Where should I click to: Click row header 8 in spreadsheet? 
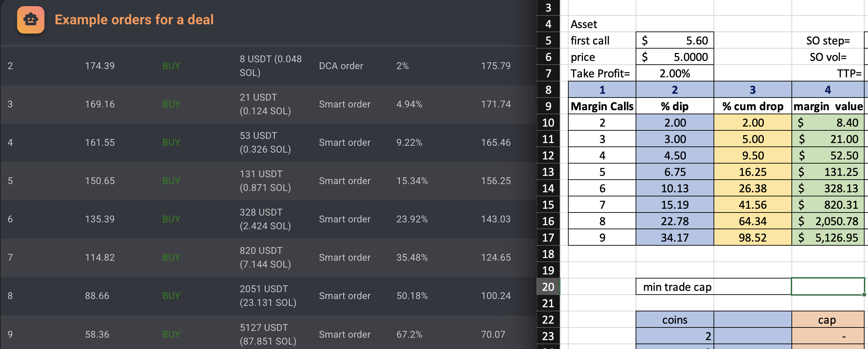[548, 90]
